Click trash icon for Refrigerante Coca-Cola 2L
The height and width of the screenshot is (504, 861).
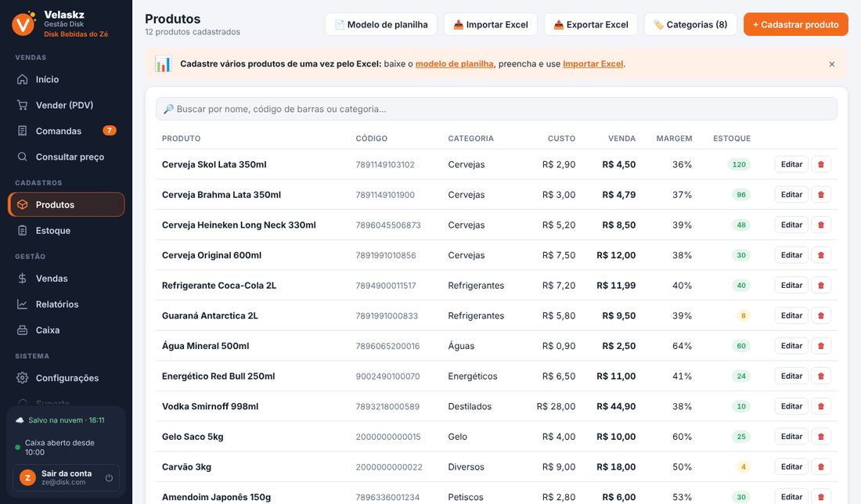821,285
